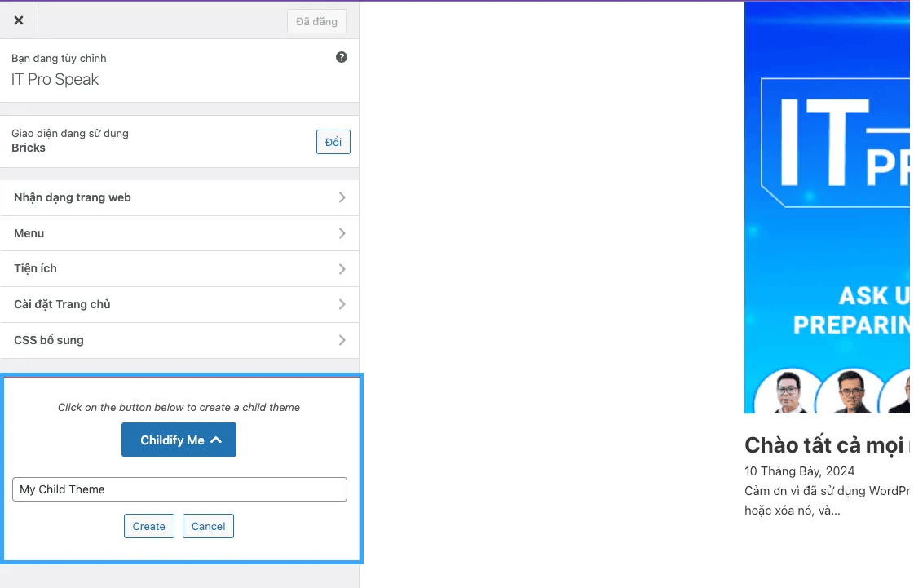Click Đổi to change active theme
The height and width of the screenshot is (588, 914).
(333, 142)
